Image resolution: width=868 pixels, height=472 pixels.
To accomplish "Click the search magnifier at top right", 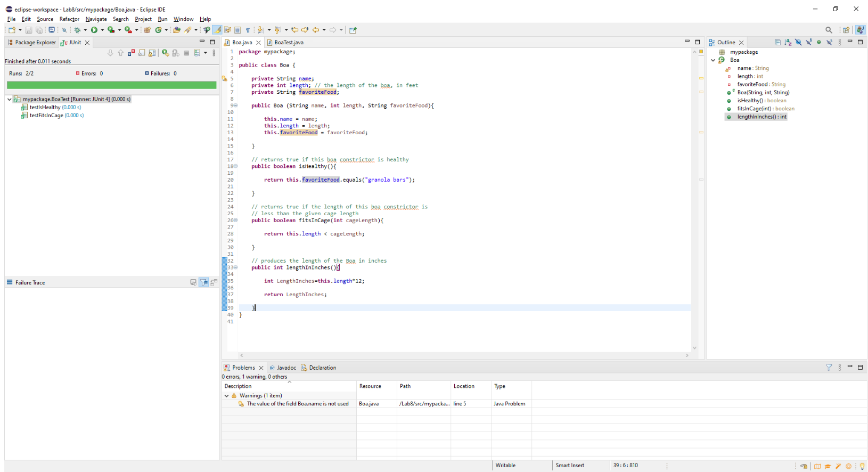I will 829,30.
